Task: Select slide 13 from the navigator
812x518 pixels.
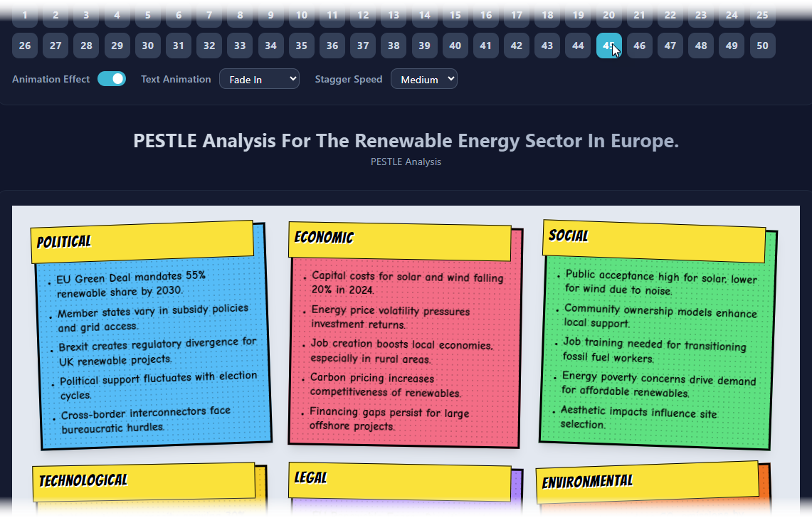Action: pos(394,13)
